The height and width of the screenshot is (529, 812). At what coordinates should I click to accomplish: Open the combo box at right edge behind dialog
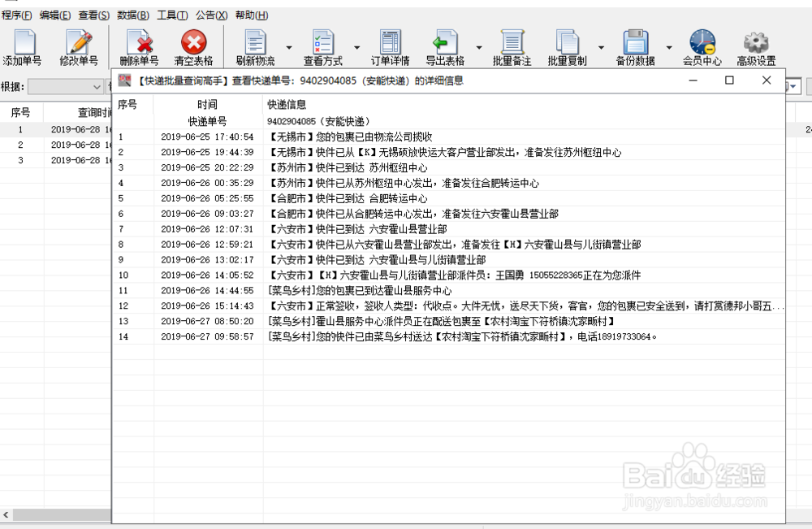coord(794,86)
